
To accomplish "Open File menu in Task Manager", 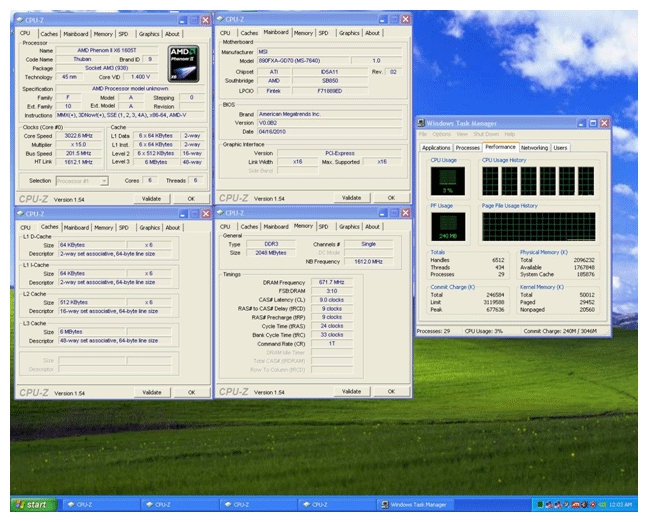I will click(x=422, y=134).
